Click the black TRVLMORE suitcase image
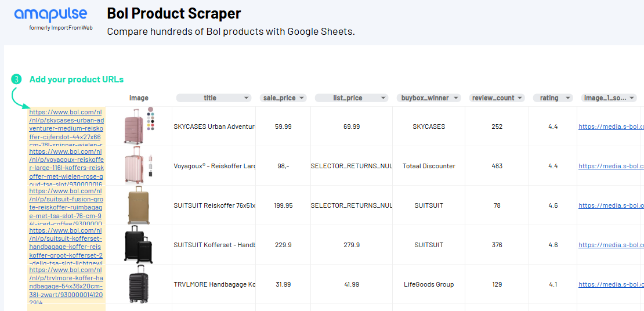 (x=139, y=284)
